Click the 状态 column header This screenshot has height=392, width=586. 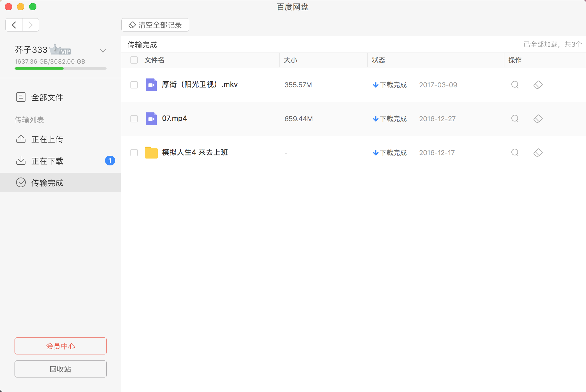coord(379,60)
